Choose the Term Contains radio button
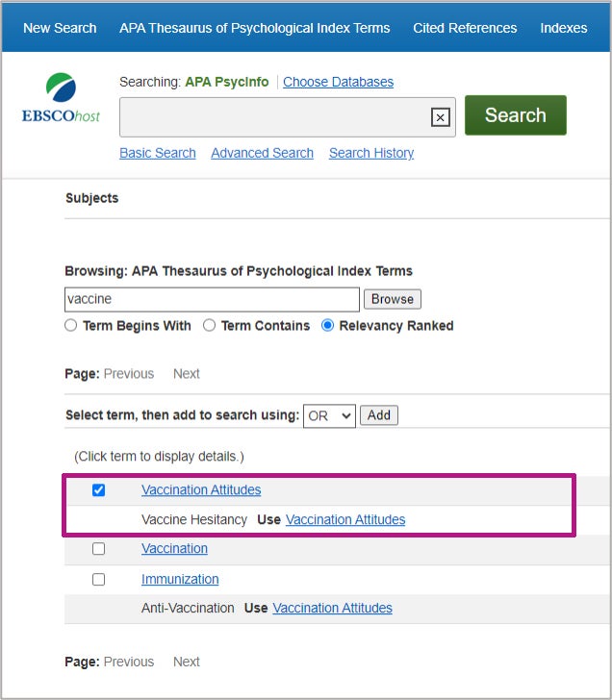This screenshot has height=700, width=612. pyautogui.click(x=209, y=325)
